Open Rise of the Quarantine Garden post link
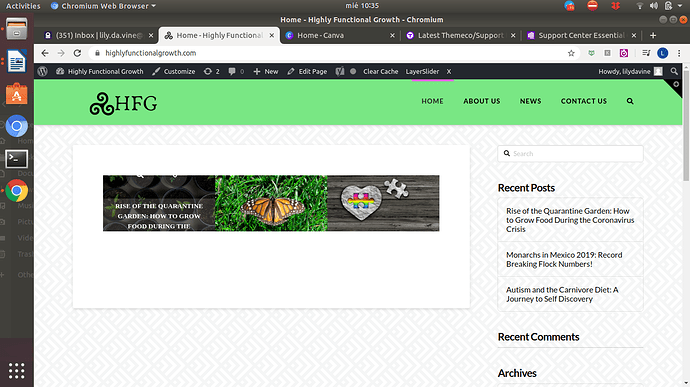The width and height of the screenshot is (690, 387). pos(570,220)
